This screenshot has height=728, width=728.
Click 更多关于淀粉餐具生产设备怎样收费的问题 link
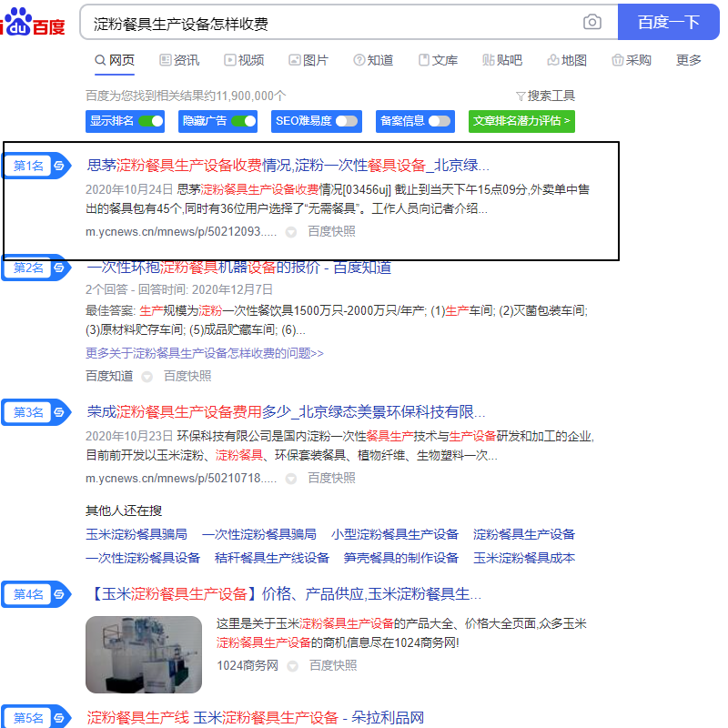[204, 353]
